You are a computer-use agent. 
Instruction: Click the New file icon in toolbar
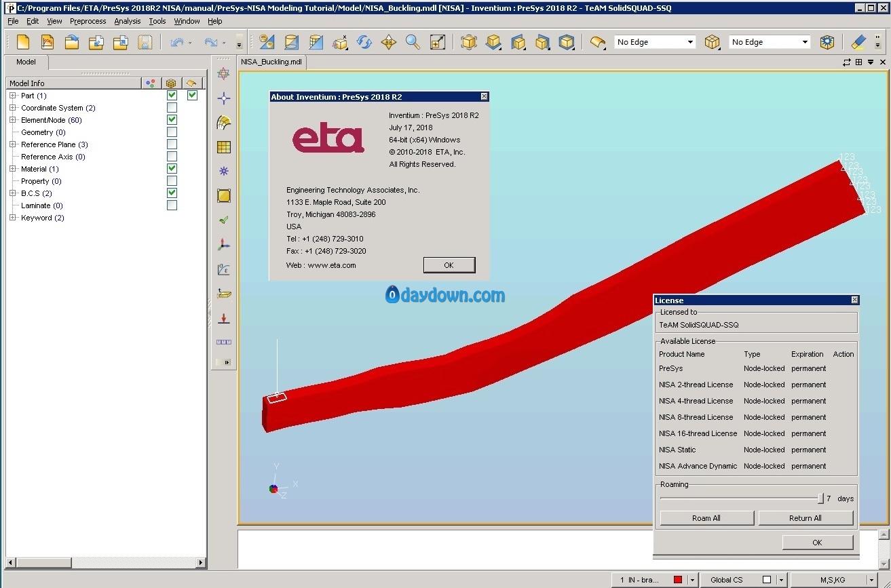(x=23, y=42)
